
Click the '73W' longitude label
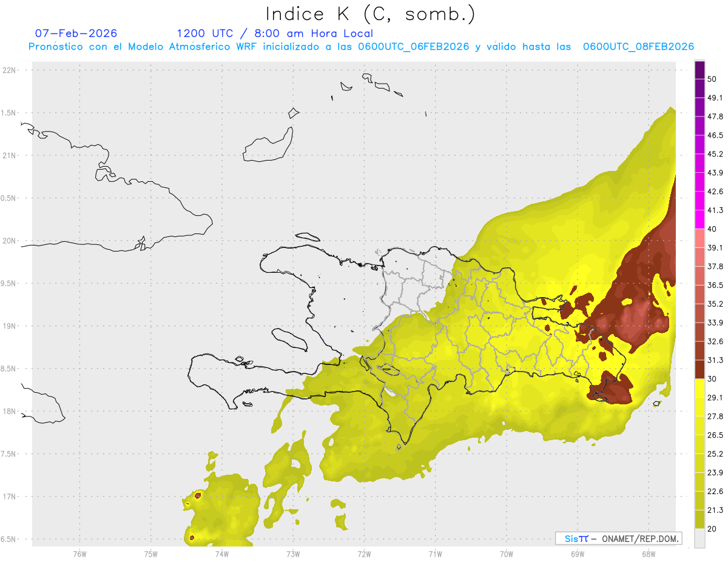click(x=293, y=554)
